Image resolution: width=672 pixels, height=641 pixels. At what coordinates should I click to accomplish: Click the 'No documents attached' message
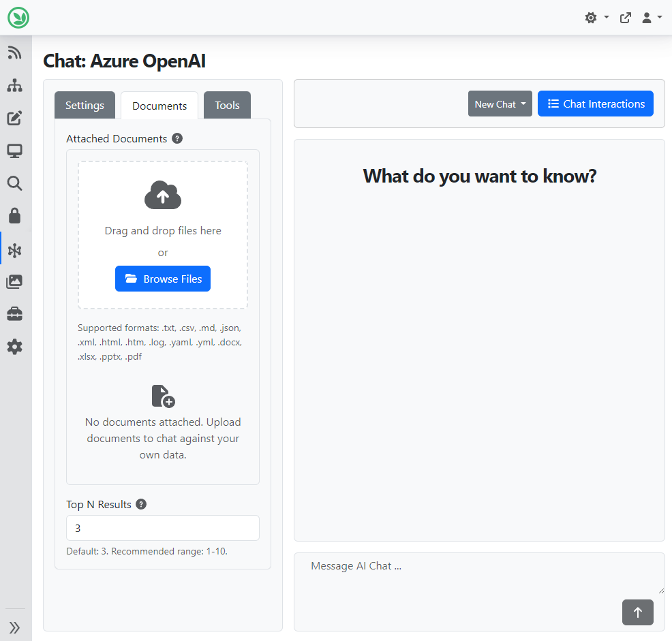(x=163, y=438)
